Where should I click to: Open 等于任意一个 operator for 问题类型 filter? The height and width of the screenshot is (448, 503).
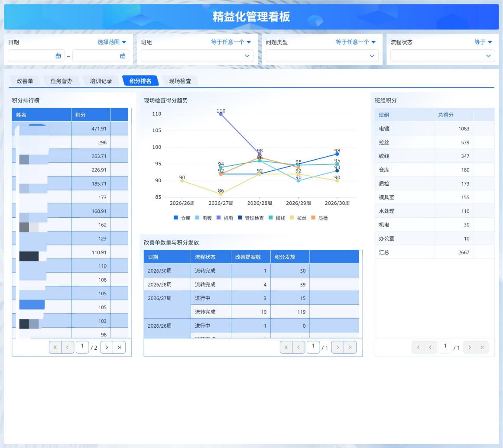click(355, 42)
